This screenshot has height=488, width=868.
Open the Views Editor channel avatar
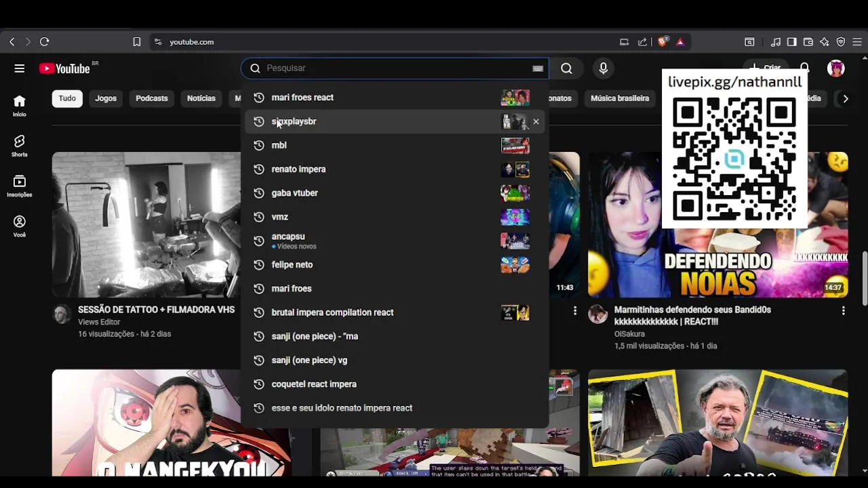[x=62, y=314]
